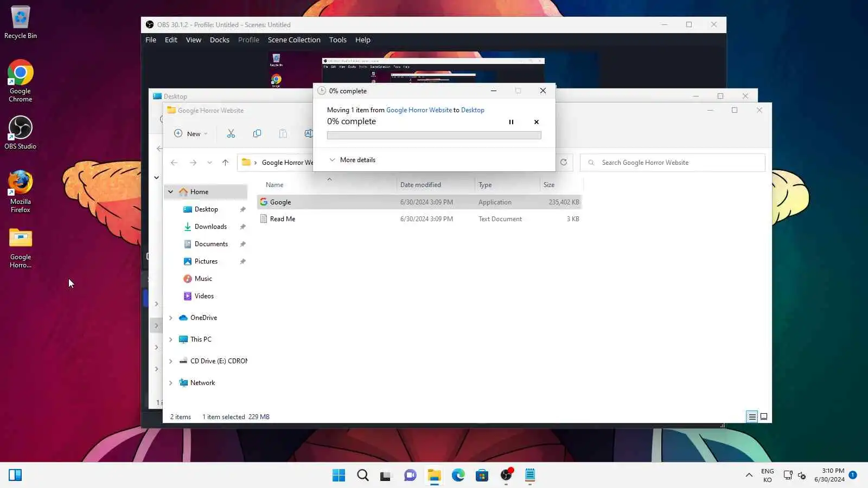Open the OBS File menu
This screenshot has height=488, width=868.
(x=151, y=40)
